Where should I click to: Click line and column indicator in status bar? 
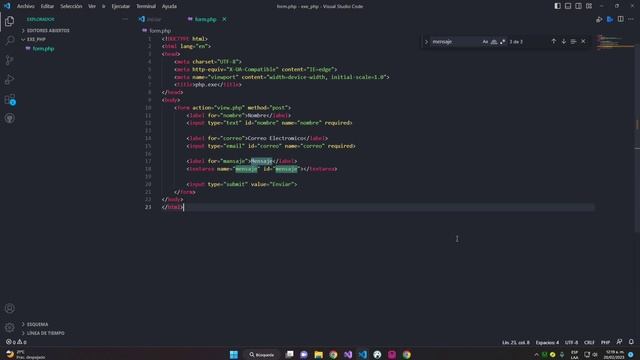pos(516,342)
